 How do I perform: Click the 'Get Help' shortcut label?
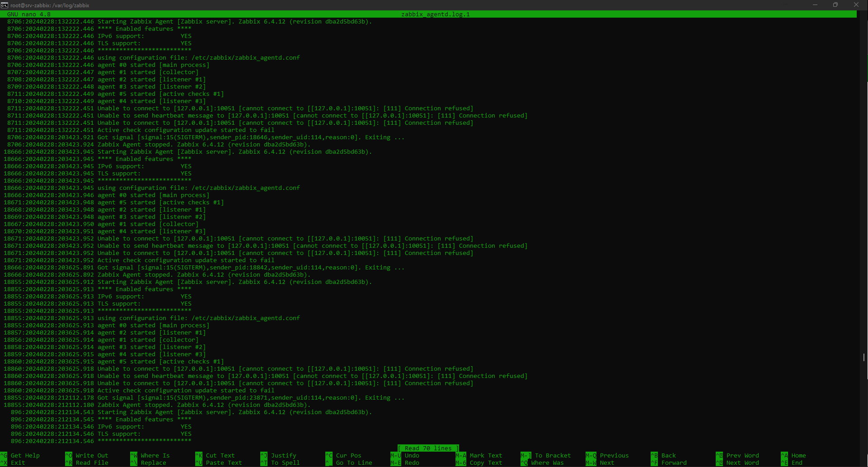pyautogui.click(x=25, y=456)
